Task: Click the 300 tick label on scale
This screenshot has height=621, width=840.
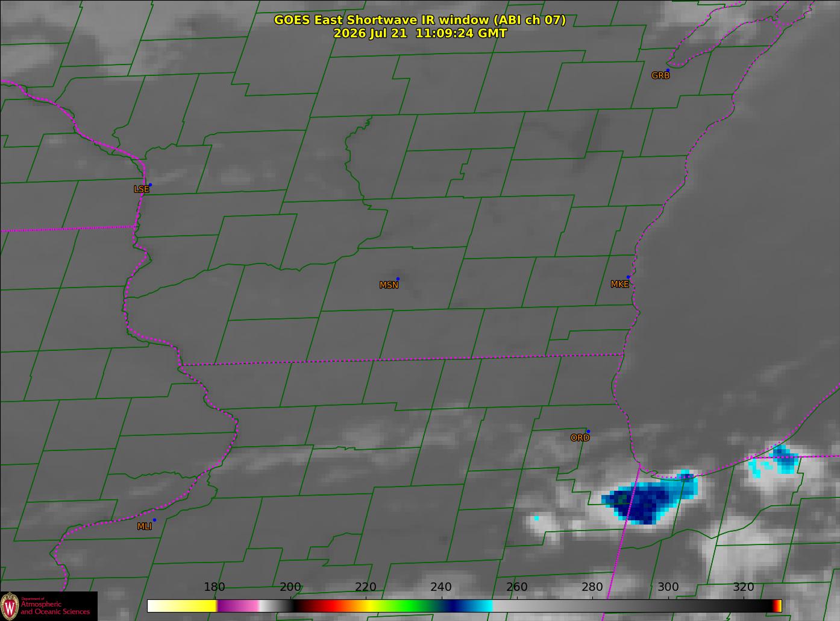Action: [668, 587]
